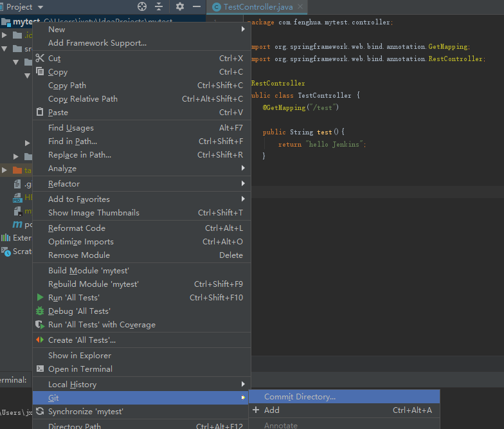Hide the Project panel with minimize icon
This screenshot has width=504, height=429.
click(195, 6)
